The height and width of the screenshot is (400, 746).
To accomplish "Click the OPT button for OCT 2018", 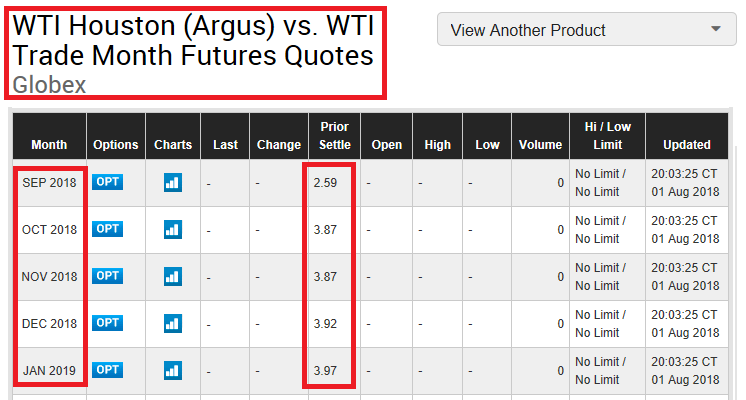I will (x=108, y=229).
